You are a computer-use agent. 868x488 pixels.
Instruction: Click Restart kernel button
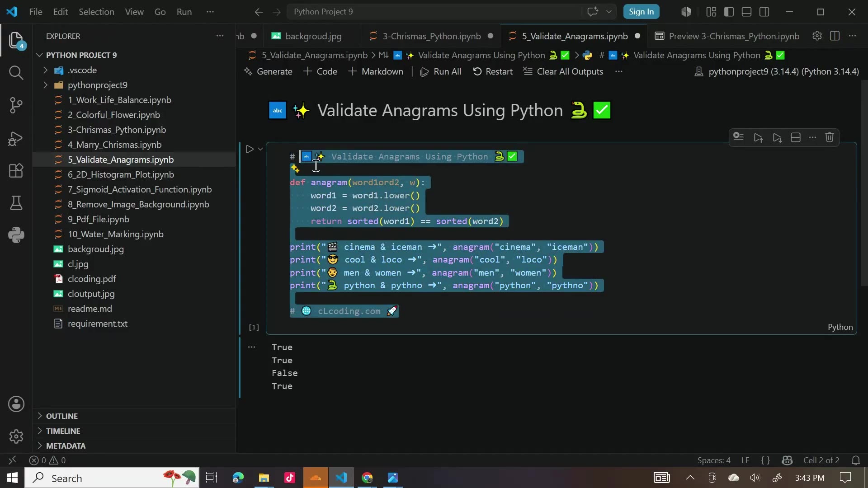click(493, 72)
